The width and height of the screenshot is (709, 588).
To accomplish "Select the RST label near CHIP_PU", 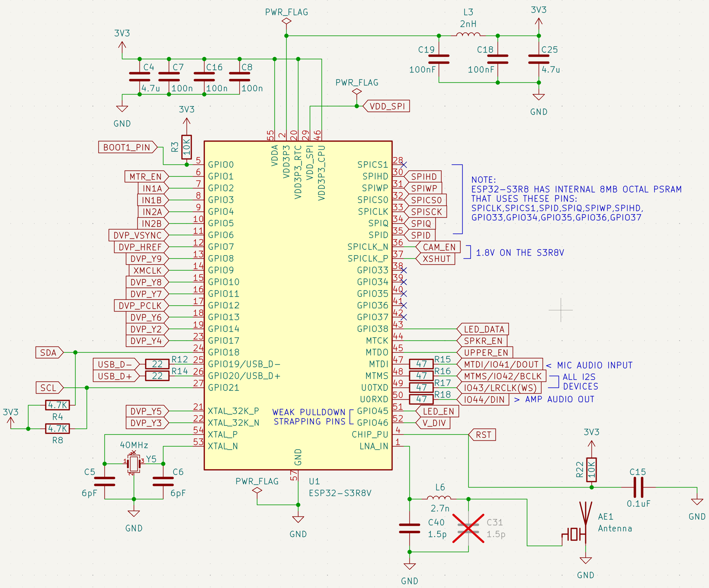I will [483, 435].
